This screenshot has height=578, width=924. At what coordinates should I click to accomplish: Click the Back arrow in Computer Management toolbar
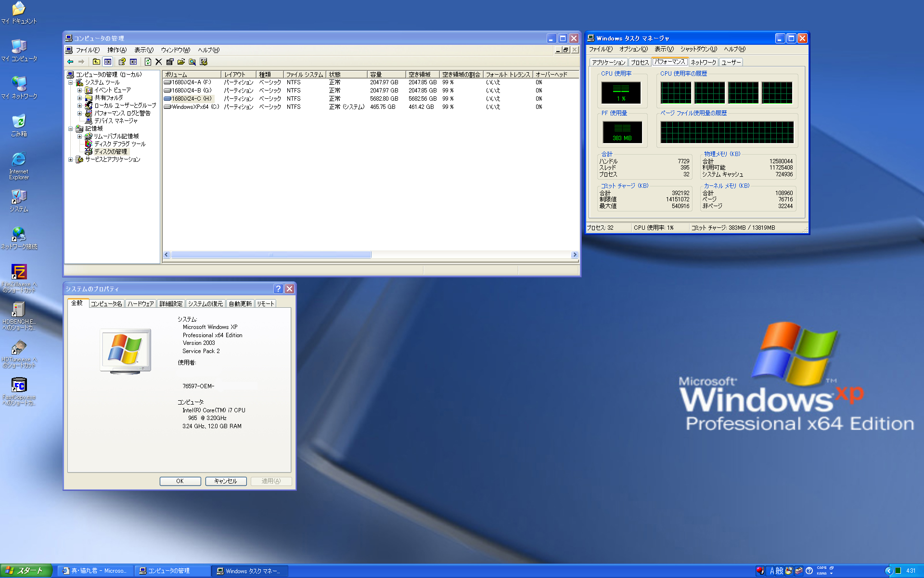point(70,62)
